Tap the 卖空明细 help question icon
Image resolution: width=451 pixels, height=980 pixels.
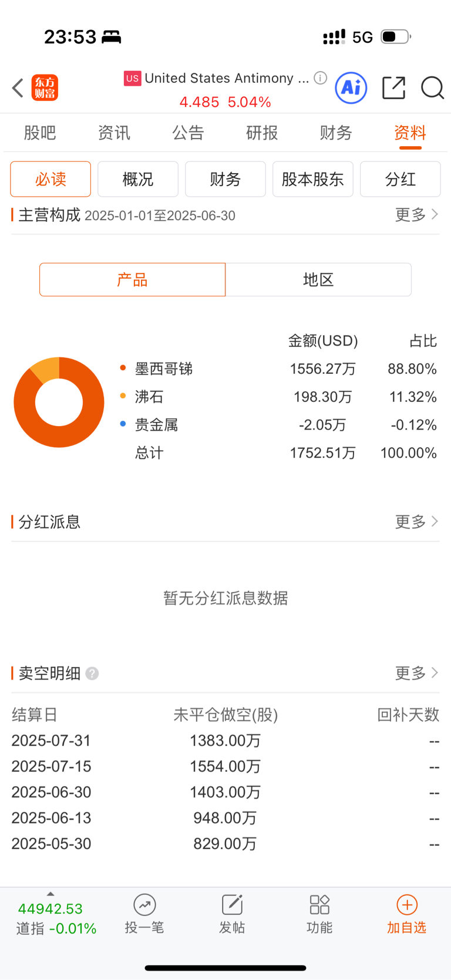(92, 673)
